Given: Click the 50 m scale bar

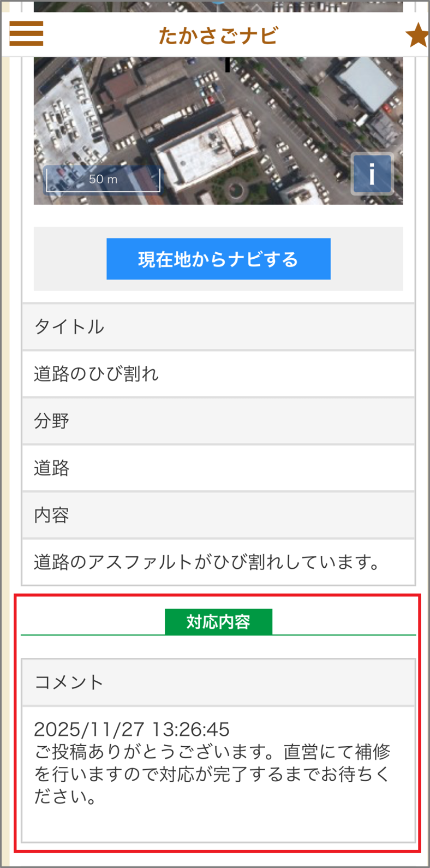Looking at the screenshot, I should pyautogui.click(x=103, y=180).
